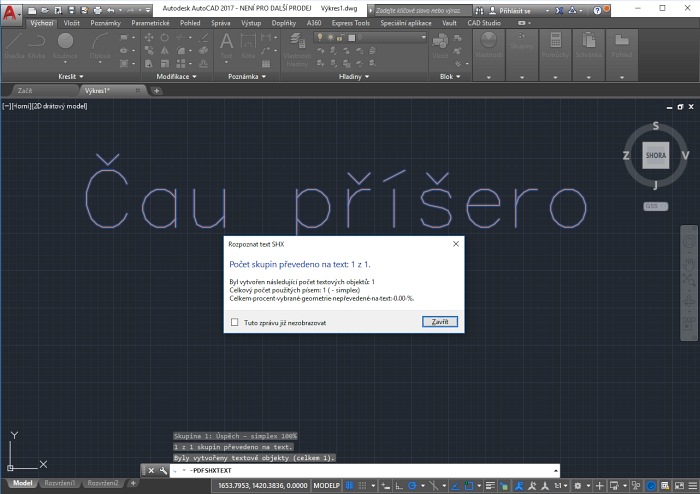
Task: Expand the Modifikace panel dropdown
Action: [176, 76]
